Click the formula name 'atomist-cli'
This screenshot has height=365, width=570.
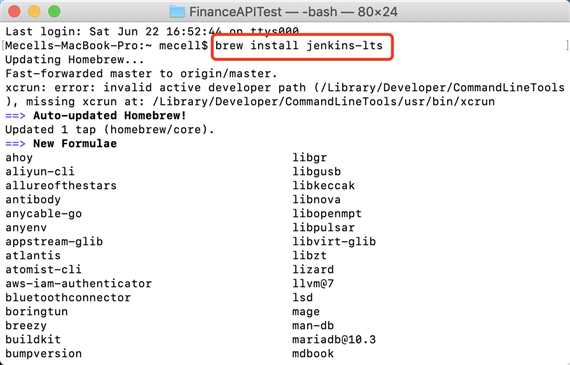[43, 269]
